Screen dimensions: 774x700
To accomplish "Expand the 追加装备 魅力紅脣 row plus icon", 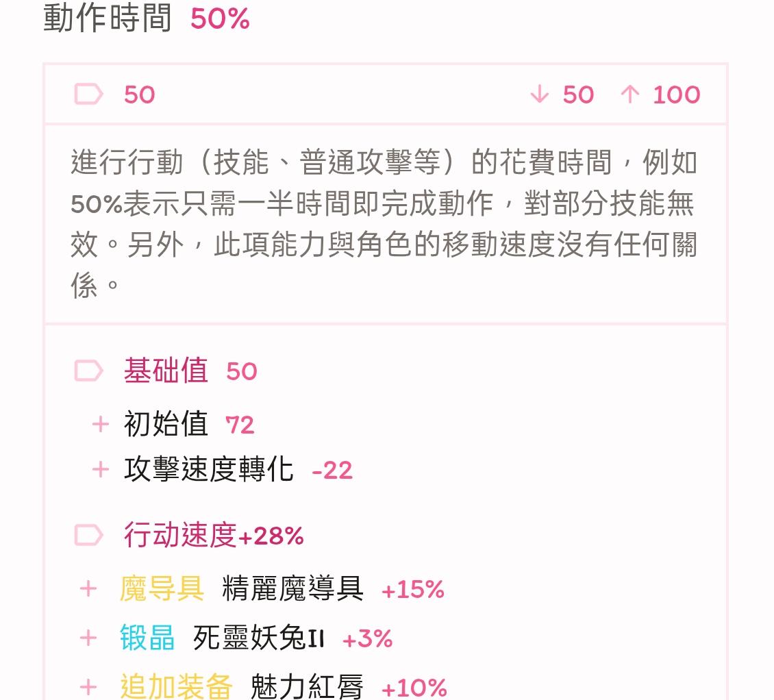I will point(88,687).
